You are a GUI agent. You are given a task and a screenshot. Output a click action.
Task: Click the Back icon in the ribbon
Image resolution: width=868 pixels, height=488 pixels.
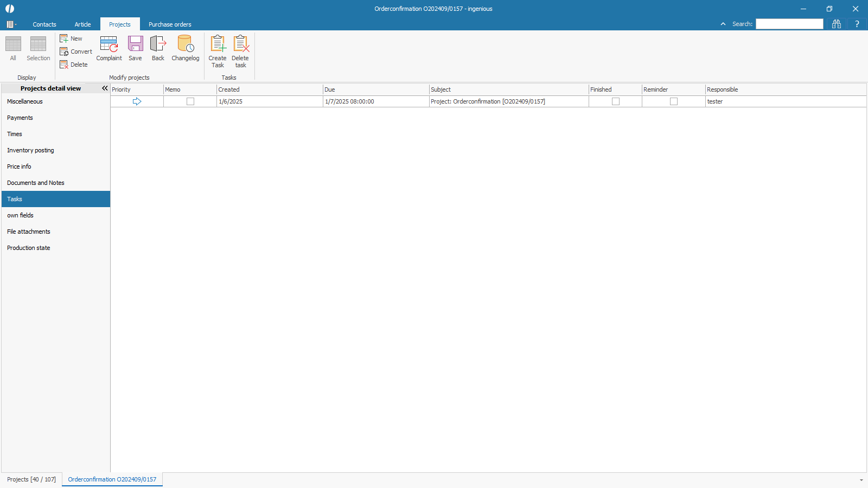pyautogui.click(x=158, y=44)
